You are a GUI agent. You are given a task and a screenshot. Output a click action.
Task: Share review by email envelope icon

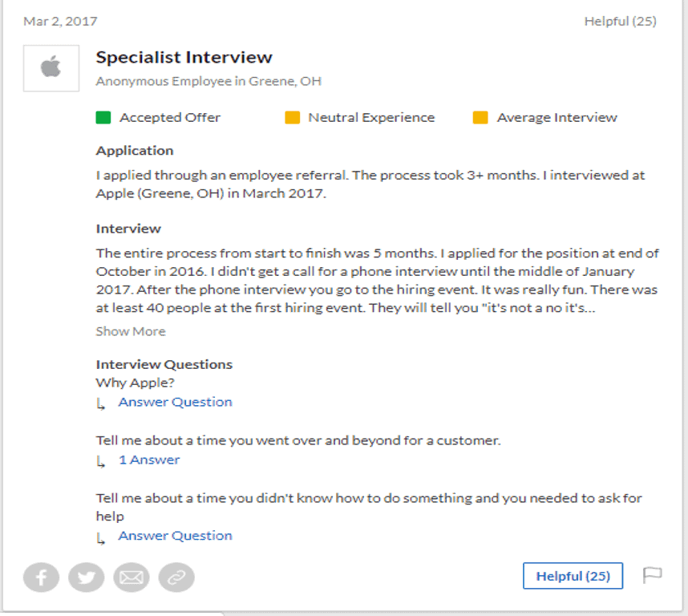pos(132,577)
